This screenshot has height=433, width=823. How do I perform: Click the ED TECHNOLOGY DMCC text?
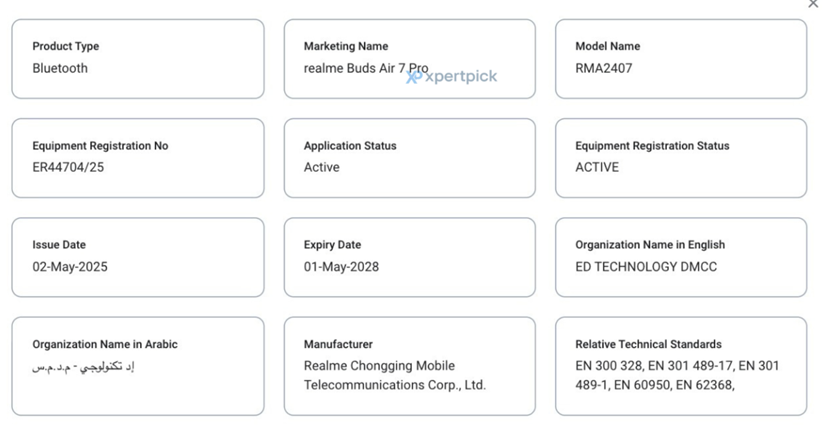tap(646, 267)
